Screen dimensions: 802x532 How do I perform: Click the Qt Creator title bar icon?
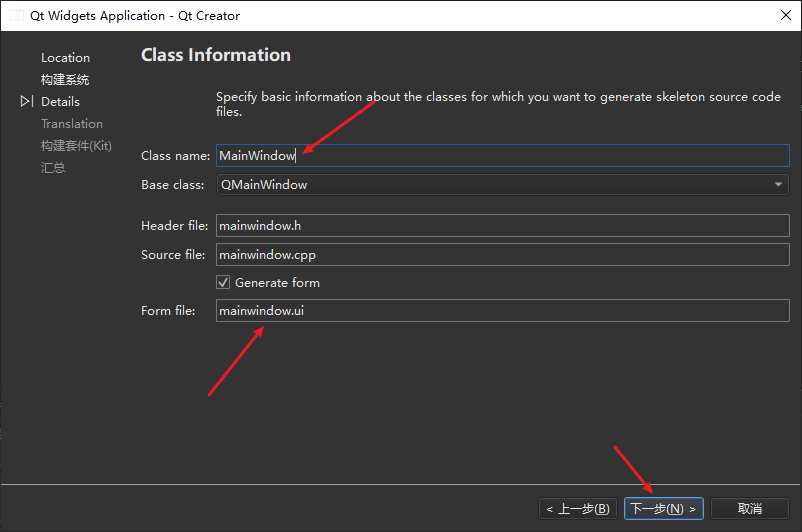coord(17,16)
